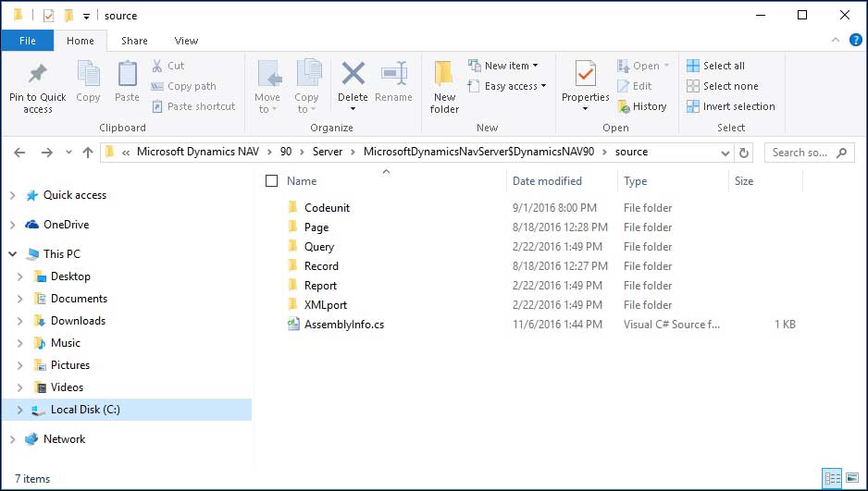Select the Page folder
The width and height of the screenshot is (868, 491).
tap(316, 227)
